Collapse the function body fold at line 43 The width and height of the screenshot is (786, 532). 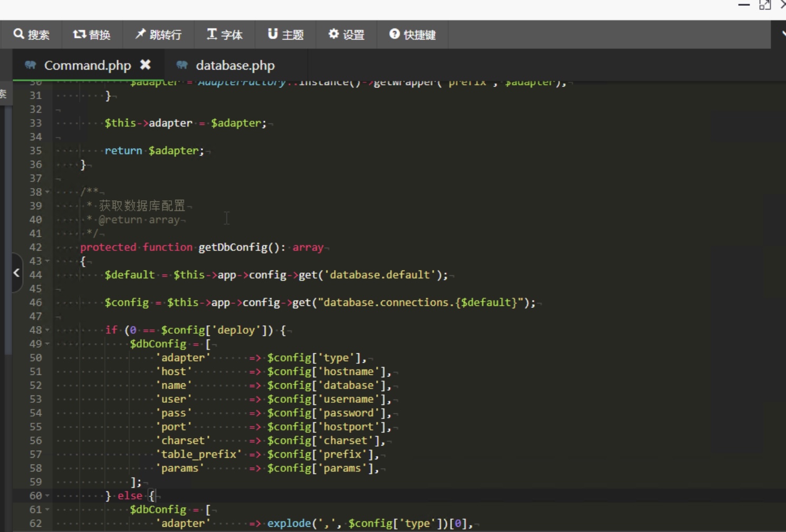pyautogui.click(x=46, y=260)
